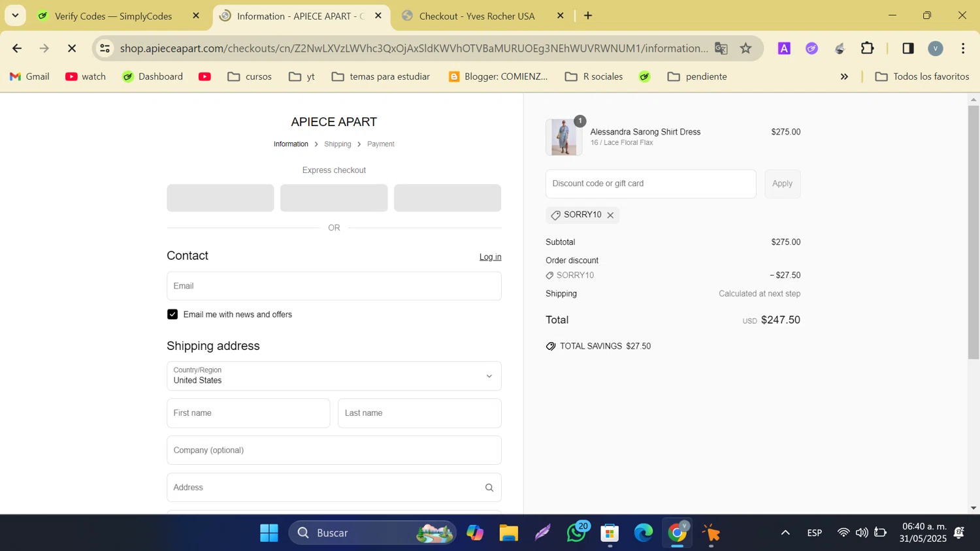Click the APIECE APART store title
This screenshot has width=980, height=551.
point(334,122)
